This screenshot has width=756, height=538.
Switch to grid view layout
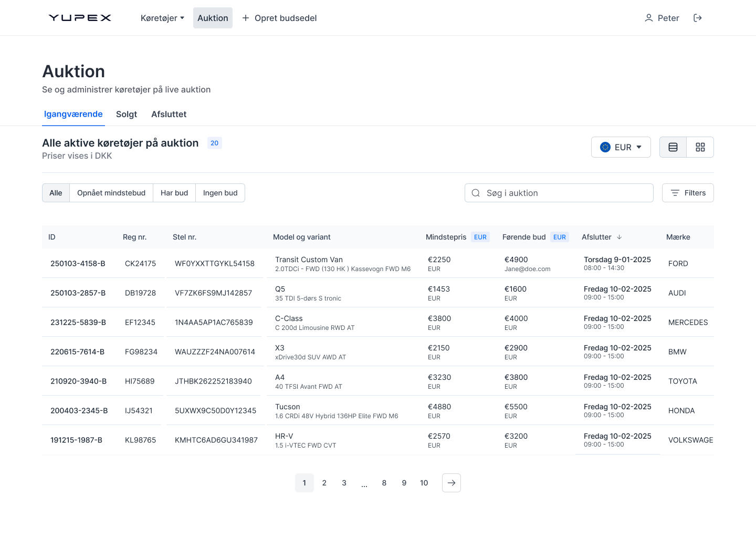point(700,147)
